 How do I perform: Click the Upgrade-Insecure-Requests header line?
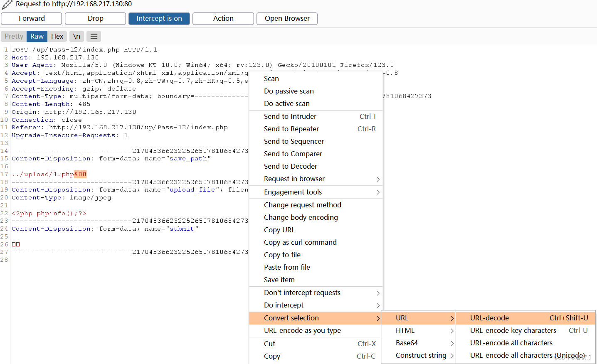pyautogui.click(x=70, y=135)
